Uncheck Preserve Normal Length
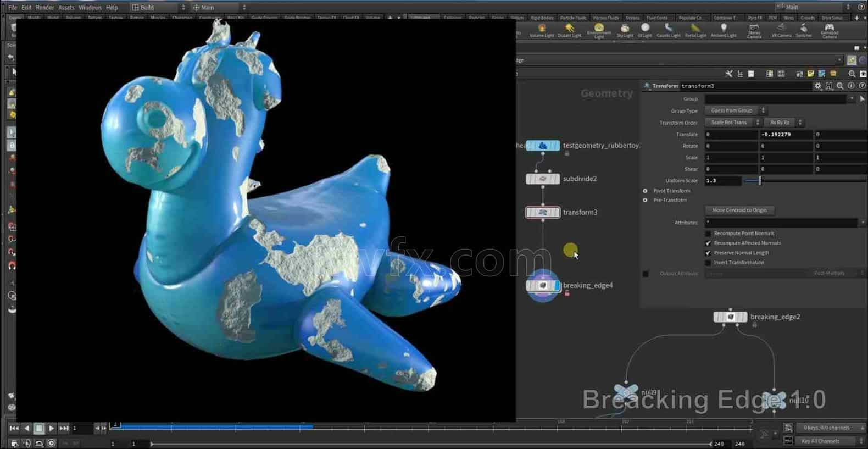The image size is (868, 449). 708,253
